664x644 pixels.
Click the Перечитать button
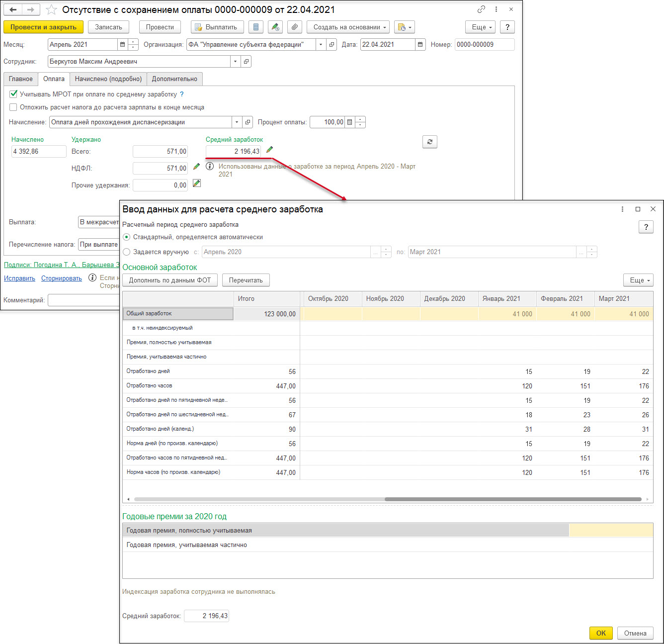click(246, 280)
